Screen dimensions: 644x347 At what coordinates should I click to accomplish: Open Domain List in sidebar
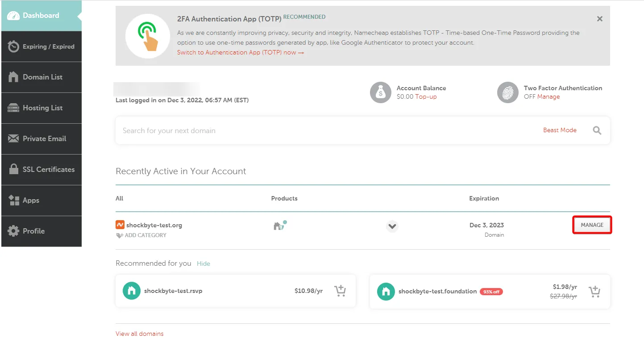(41, 77)
